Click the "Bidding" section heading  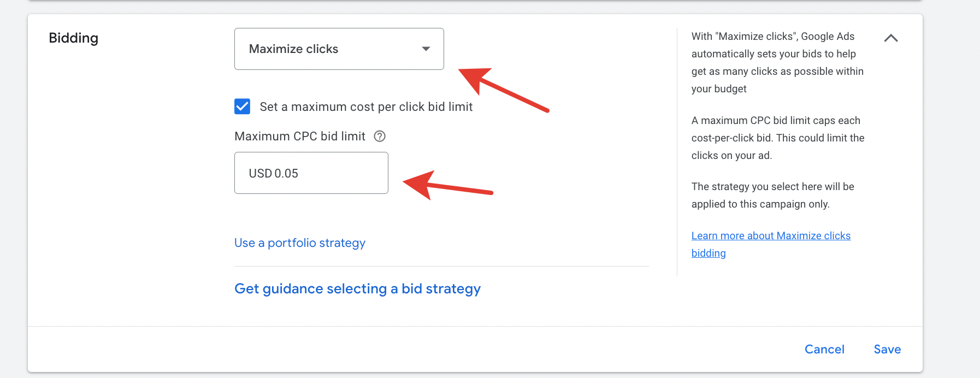pos(74,38)
